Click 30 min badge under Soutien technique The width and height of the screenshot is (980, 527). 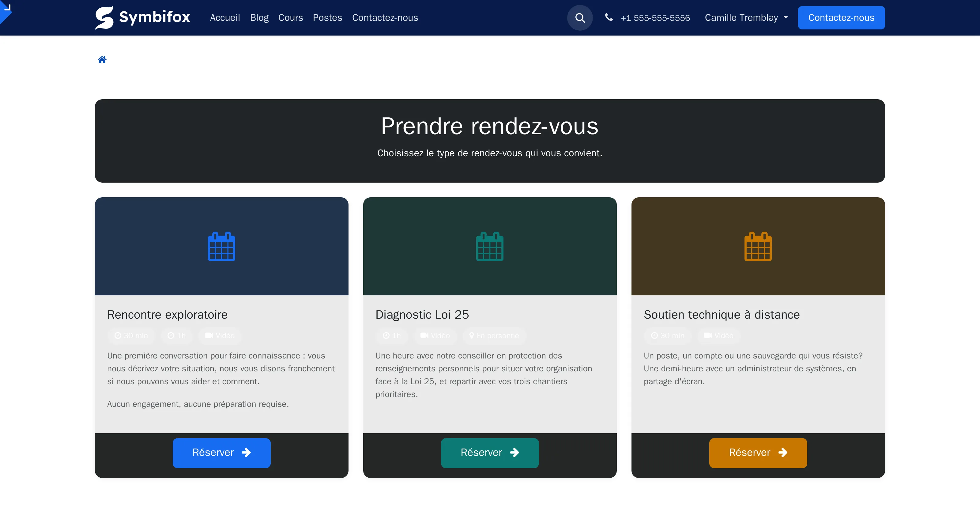(x=668, y=336)
